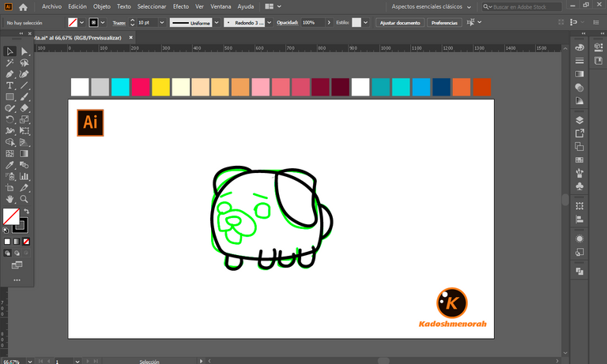The image size is (607, 364).
Task: Open stroke weight 10 pt dropdown
Action: click(x=162, y=22)
